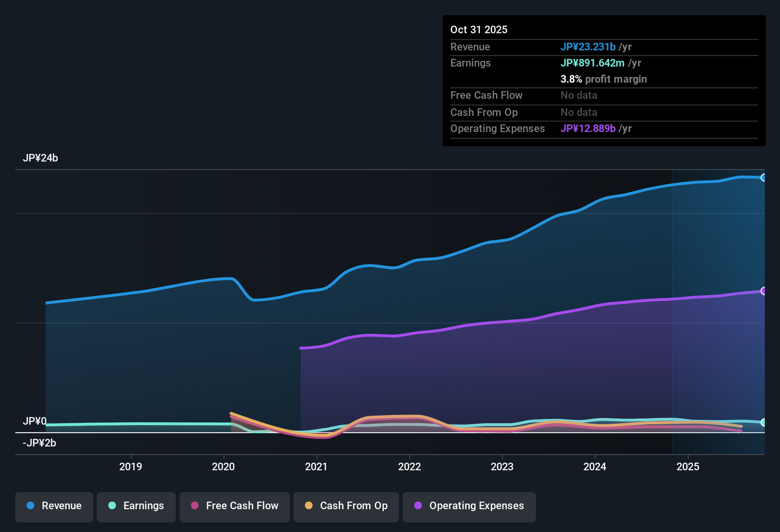This screenshot has height=532, width=780.
Task: Click the JP¥24b gridline label
Action: click(41, 158)
